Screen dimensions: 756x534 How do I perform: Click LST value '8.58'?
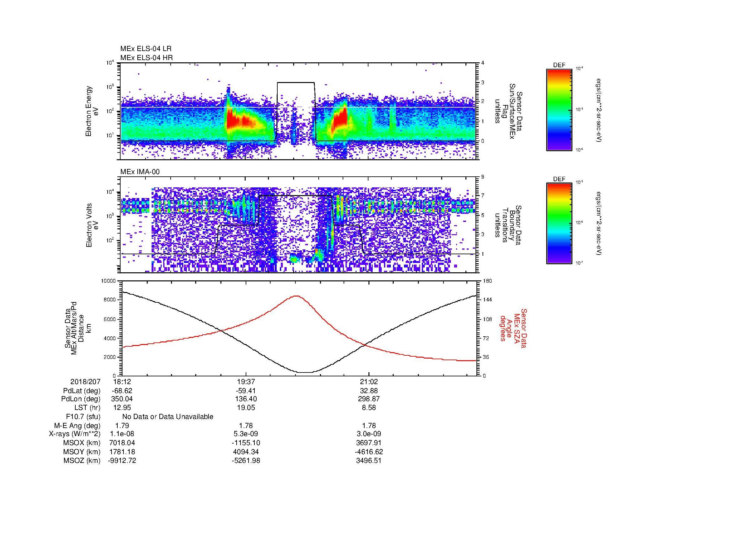point(369,408)
